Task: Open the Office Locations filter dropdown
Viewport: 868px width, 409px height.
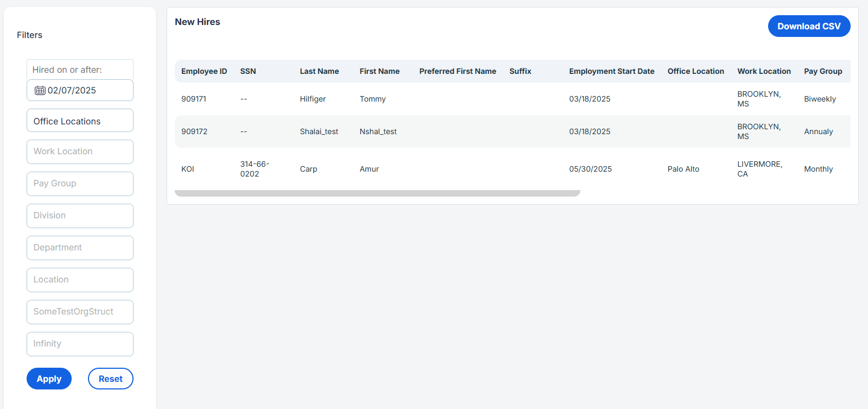Action: click(80, 121)
